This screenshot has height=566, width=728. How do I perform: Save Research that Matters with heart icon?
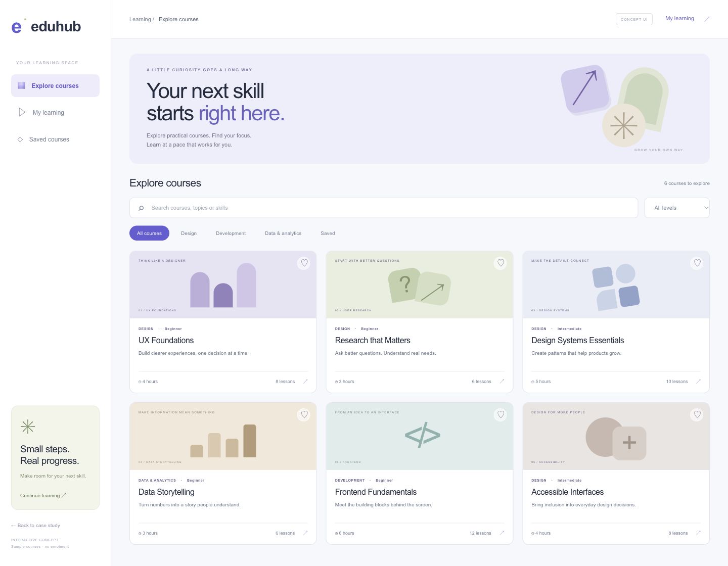pyautogui.click(x=500, y=263)
